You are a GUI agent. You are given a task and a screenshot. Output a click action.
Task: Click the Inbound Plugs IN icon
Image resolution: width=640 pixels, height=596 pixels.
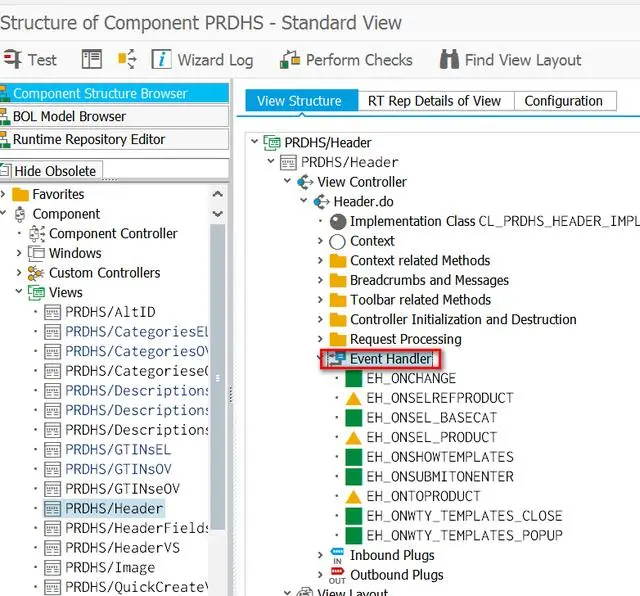(337, 556)
